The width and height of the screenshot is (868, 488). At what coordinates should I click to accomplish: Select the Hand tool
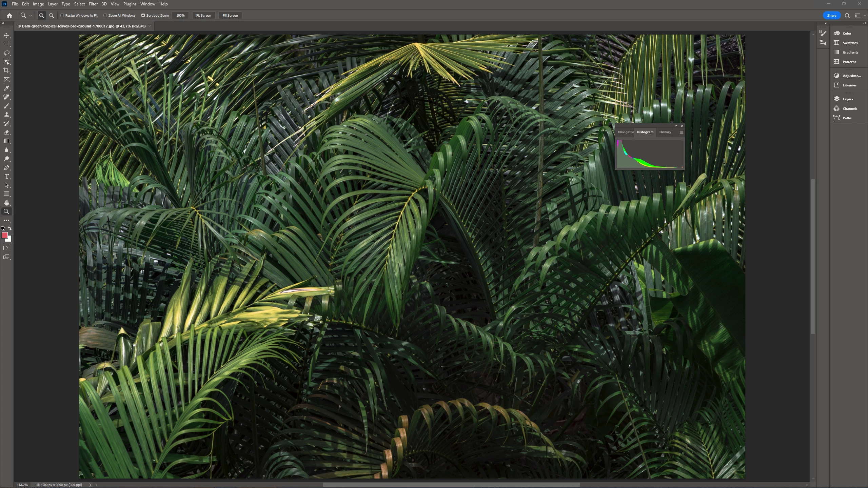(x=6, y=203)
